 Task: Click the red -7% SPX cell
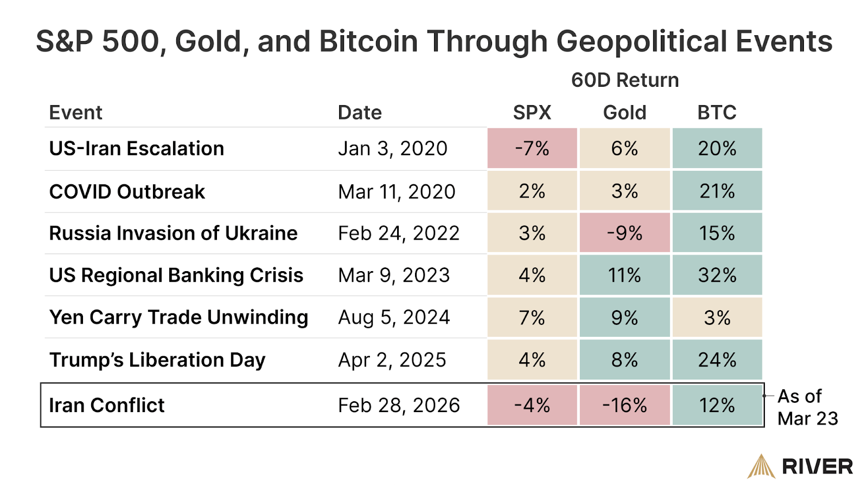click(532, 148)
